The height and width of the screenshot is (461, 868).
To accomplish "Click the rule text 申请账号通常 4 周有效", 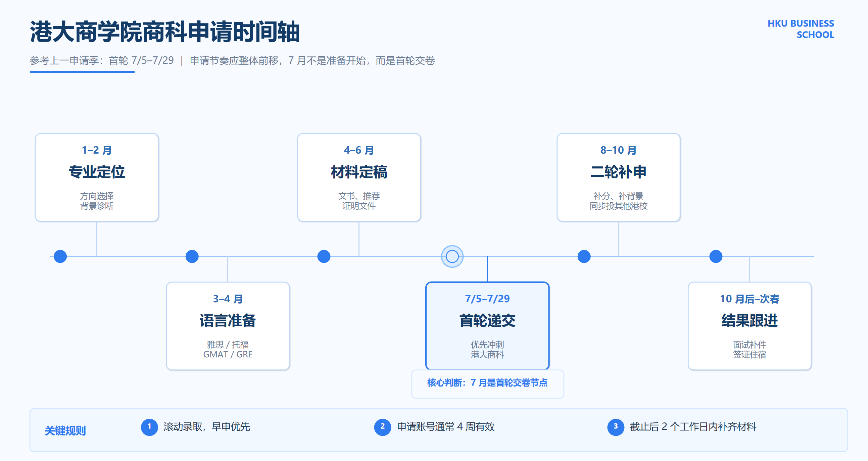I will (445, 427).
